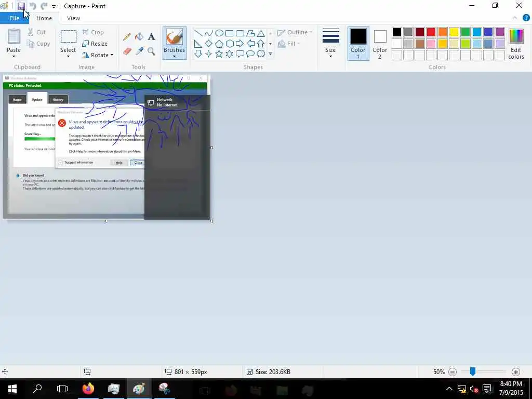532x399 pixels.
Task: Expand the Select options dropdown arrow
Action: [68, 56]
